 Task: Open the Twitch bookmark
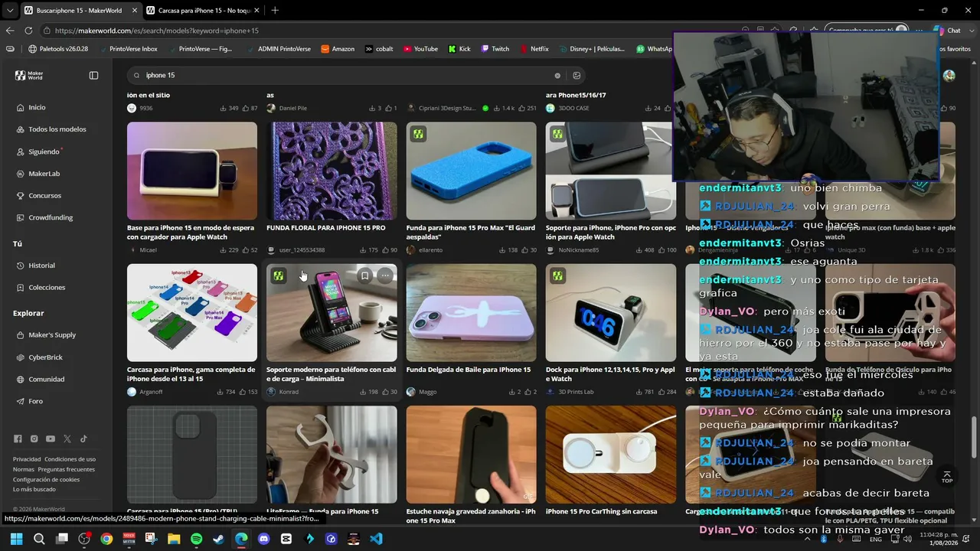coord(495,49)
